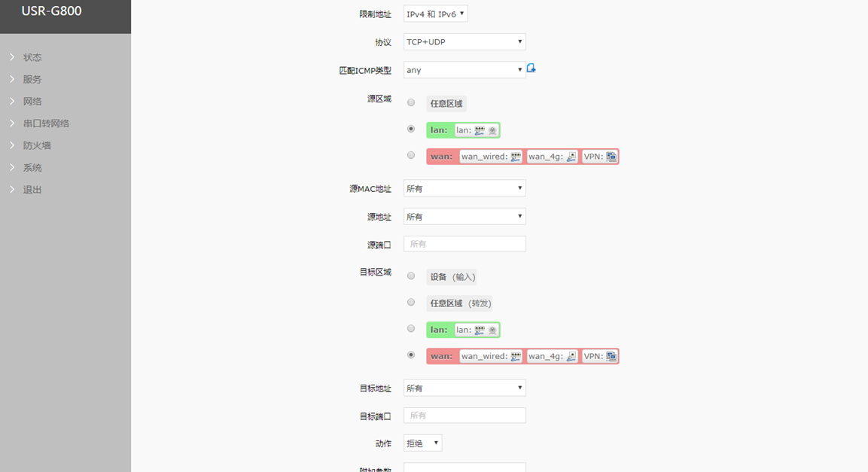Open the 动作 拒绝 dropdown
Image resolution: width=868 pixels, height=472 pixels.
point(422,443)
